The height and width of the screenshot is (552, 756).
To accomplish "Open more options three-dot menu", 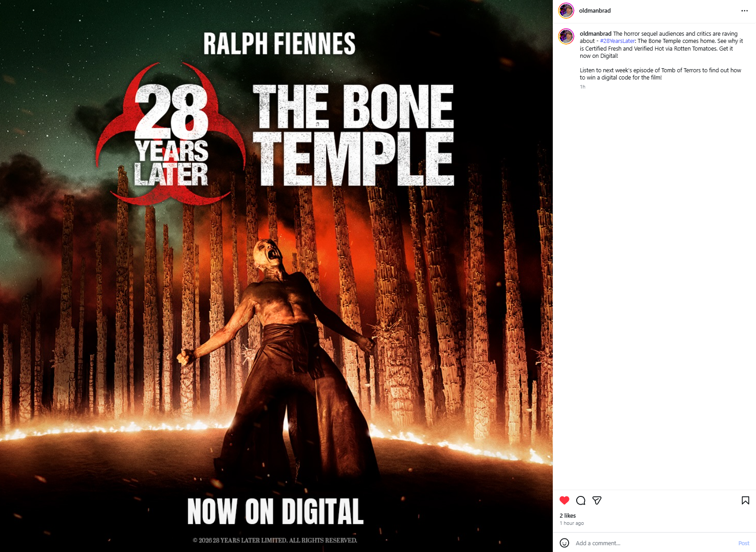I will point(744,10).
